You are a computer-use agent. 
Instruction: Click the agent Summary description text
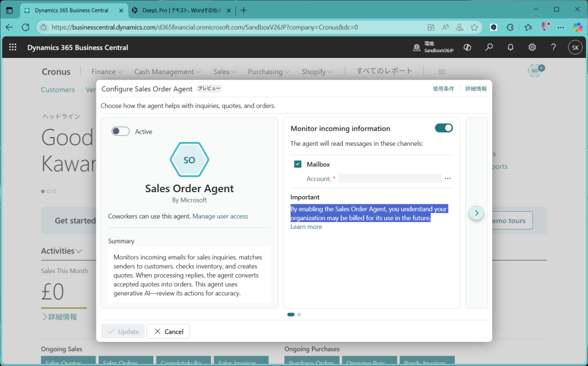click(188, 275)
